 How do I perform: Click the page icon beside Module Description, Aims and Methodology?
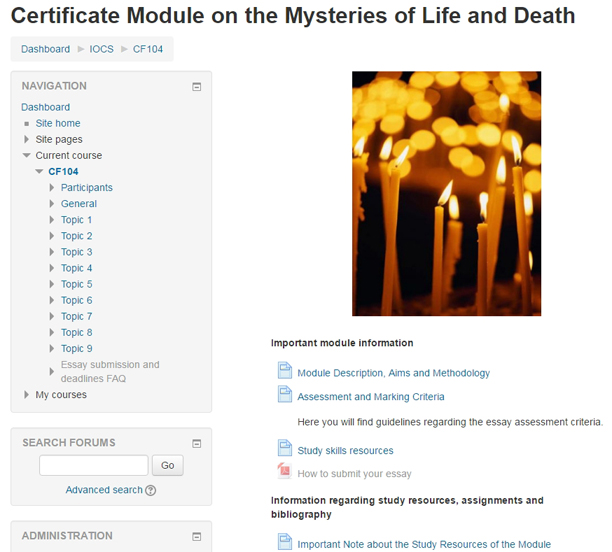click(285, 370)
